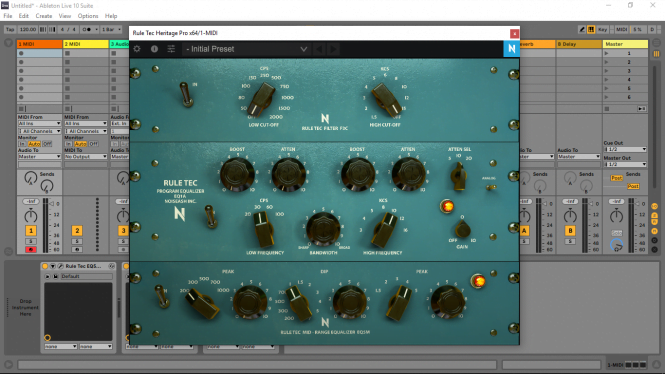Click the plugin info icon
This screenshot has height=374, width=665.
(x=154, y=49)
